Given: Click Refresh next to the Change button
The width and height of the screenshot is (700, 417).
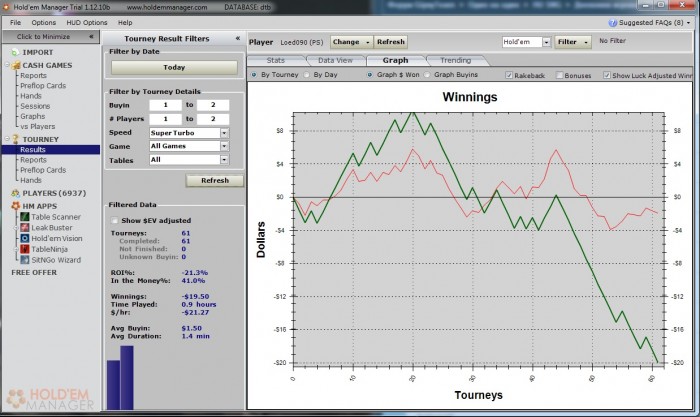Looking at the screenshot, I should [x=391, y=42].
